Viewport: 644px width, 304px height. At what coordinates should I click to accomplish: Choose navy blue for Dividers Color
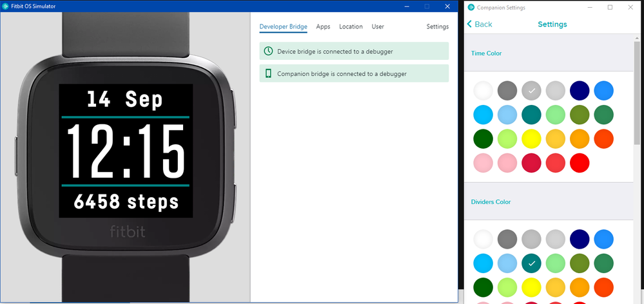(580, 239)
